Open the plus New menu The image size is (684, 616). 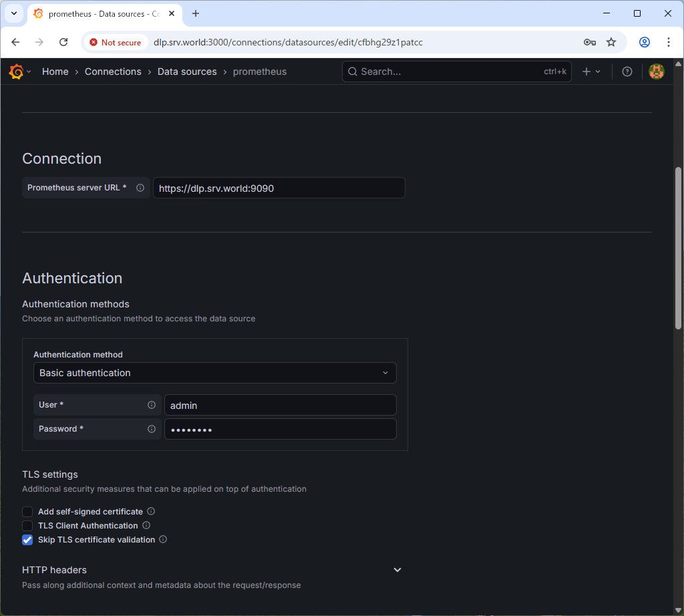point(591,71)
